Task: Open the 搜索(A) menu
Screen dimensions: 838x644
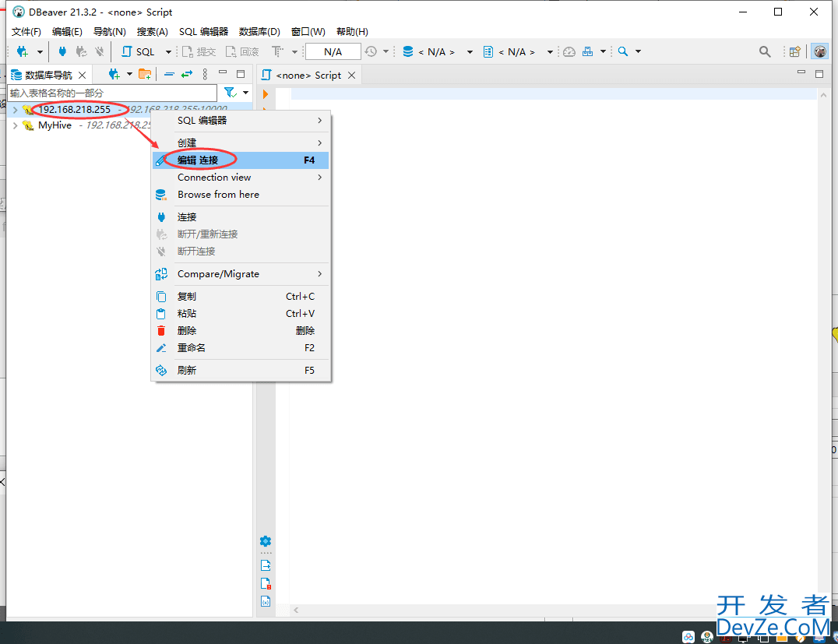Action: (153, 31)
